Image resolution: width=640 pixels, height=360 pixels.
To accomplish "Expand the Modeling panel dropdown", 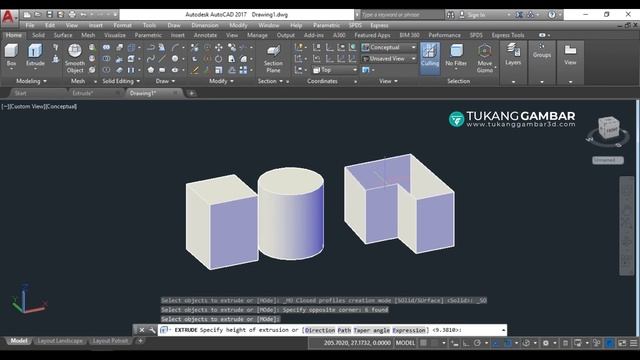I will [31, 81].
